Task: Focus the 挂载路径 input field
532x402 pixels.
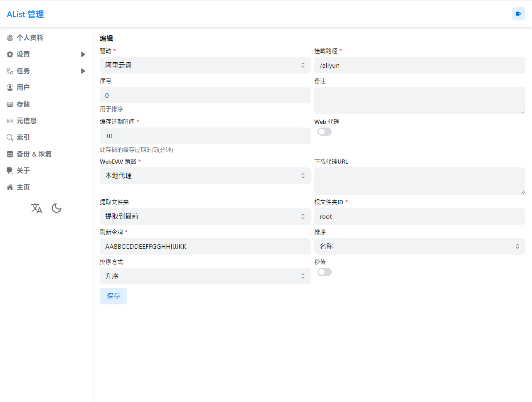Action: click(x=419, y=65)
